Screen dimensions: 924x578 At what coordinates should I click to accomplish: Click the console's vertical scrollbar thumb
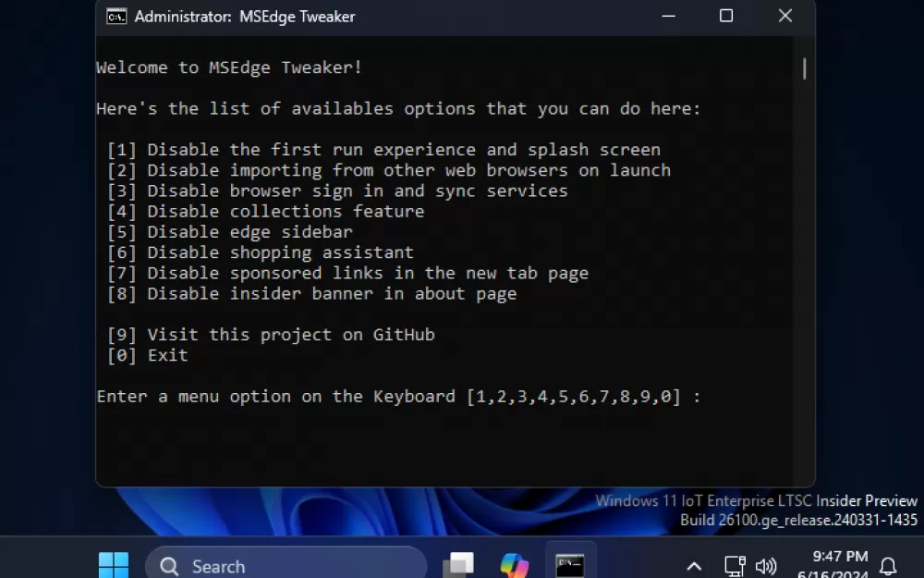point(805,68)
